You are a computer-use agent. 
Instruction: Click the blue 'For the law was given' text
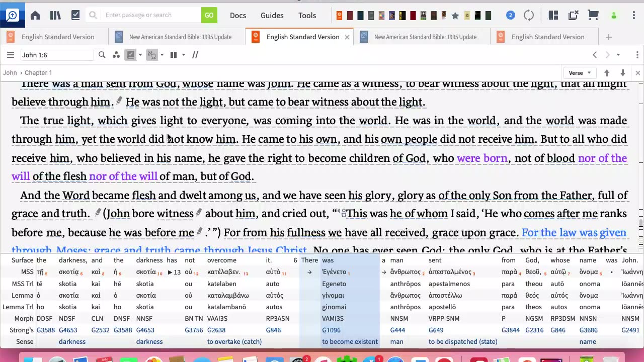coord(574,232)
